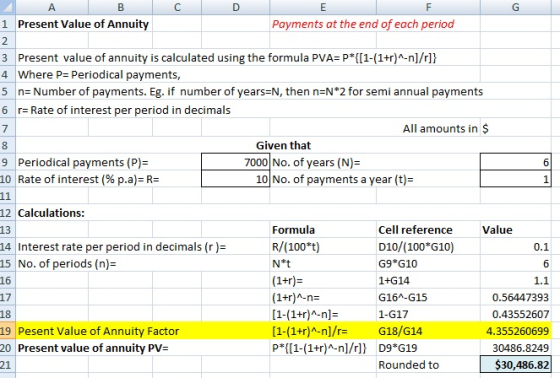This screenshot has width=560, height=378.
Task: Select value cell showing 0.1
Action: (x=516, y=247)
